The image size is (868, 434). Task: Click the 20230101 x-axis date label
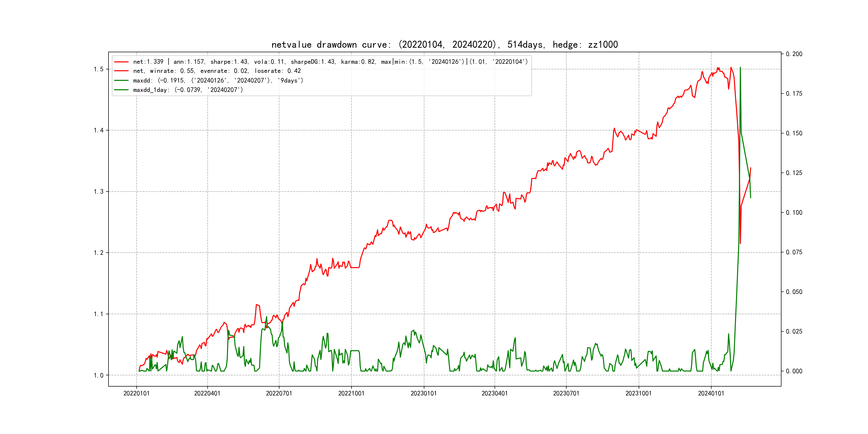click(424, 393)
